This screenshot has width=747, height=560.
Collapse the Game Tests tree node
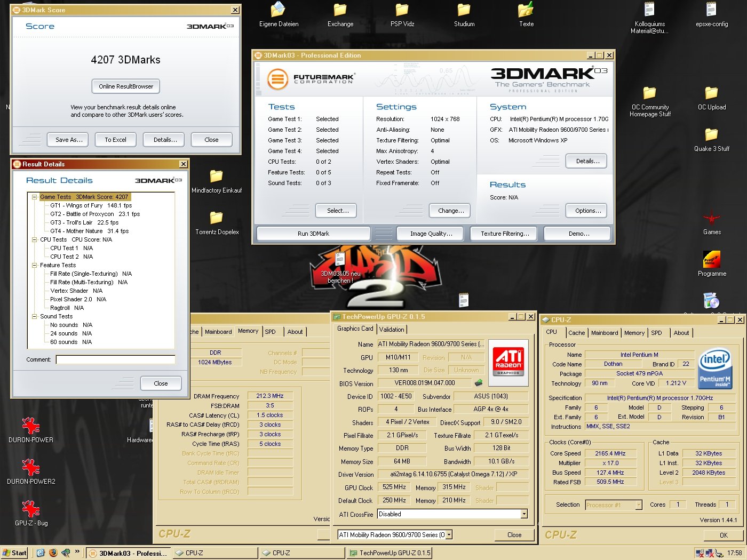[x=34, y=197]
